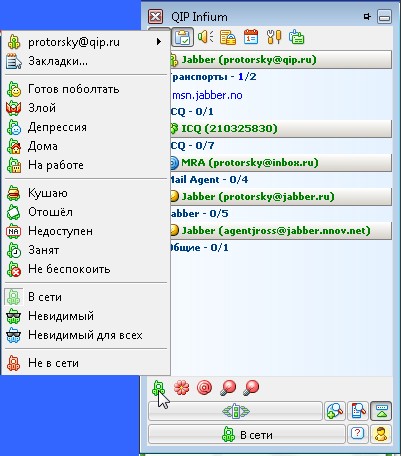The height and width of the screenshot is (456, 401).
Task: Pin the QIP Infium window
Action: pyautogui.click(x=367, y=16)
